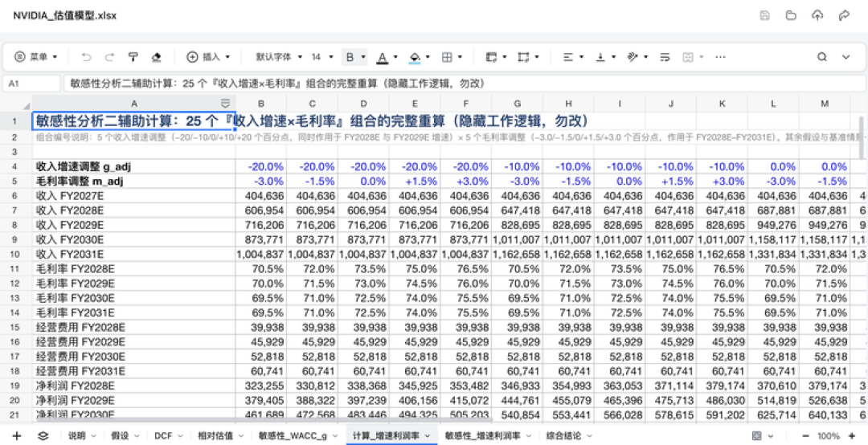Switch to the 假设 sheet tab

click(x=120, y=436)
